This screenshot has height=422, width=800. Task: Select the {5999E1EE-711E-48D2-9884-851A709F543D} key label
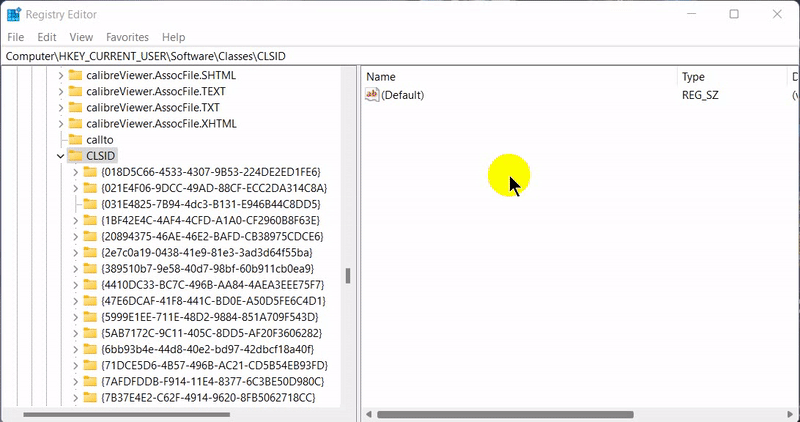pos(210,317)
